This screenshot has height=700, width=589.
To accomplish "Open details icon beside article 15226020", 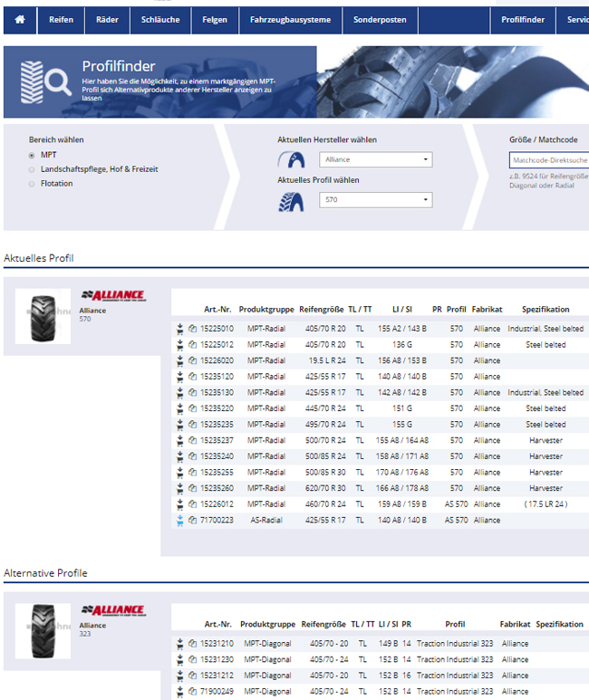I will 192,360.
